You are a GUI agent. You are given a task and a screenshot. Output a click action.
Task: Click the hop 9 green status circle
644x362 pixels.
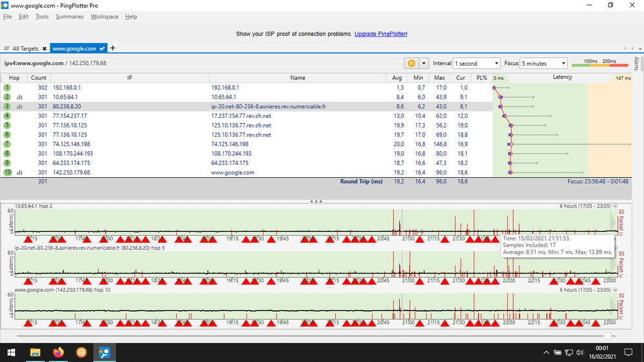[x=7, y=163]
